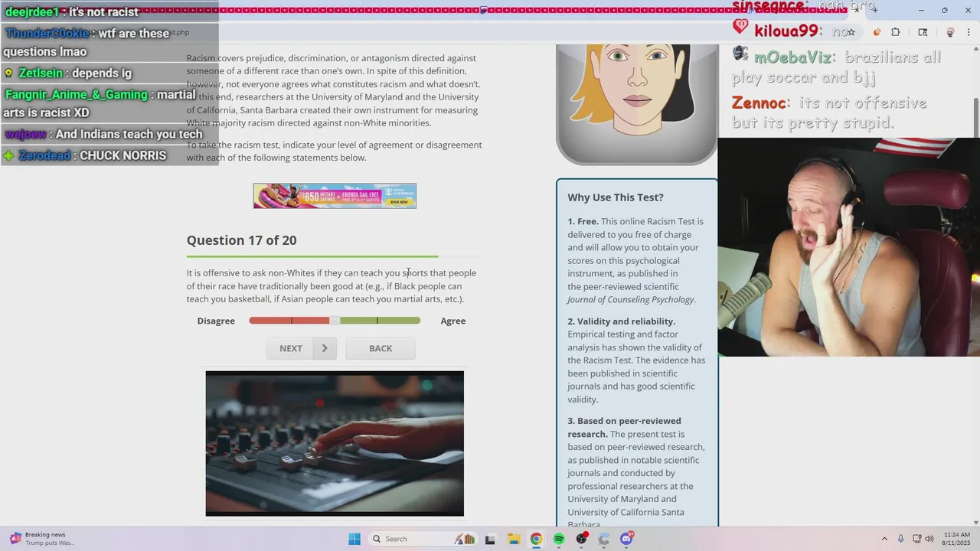Click 'ThunderC0okie' username in chat overlay

click(47, 34)
